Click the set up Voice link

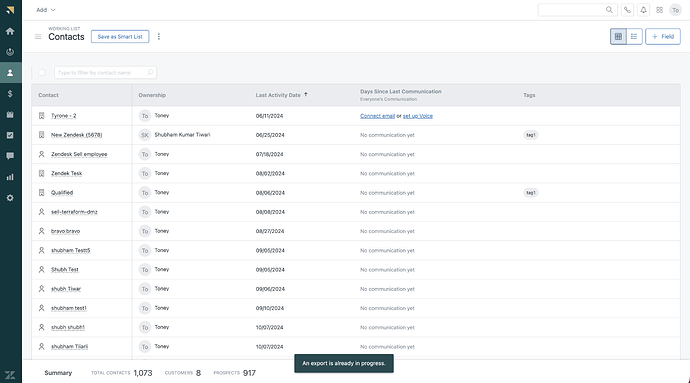[418, 116]
